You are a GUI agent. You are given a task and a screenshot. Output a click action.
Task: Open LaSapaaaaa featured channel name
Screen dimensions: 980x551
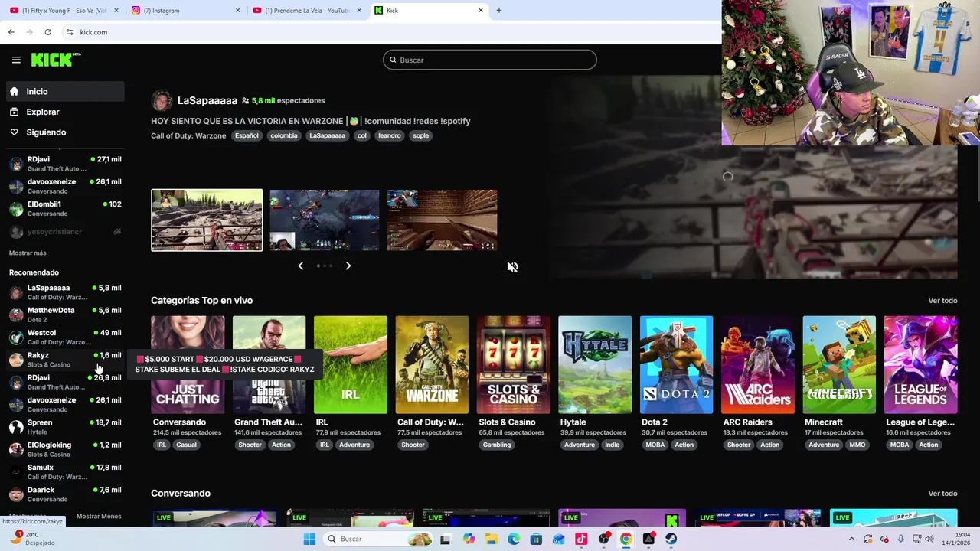coord(207,100)
